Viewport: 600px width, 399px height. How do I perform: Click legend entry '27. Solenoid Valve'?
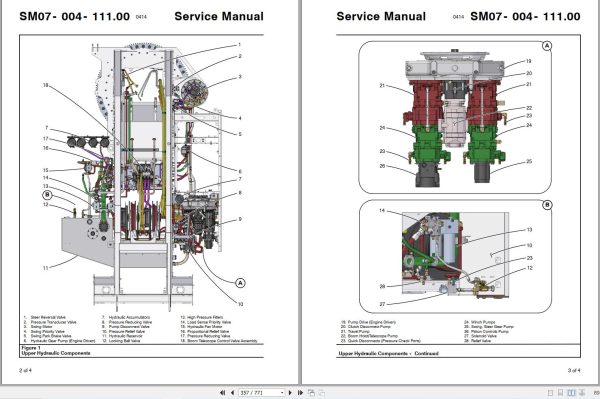click(480, 336)
